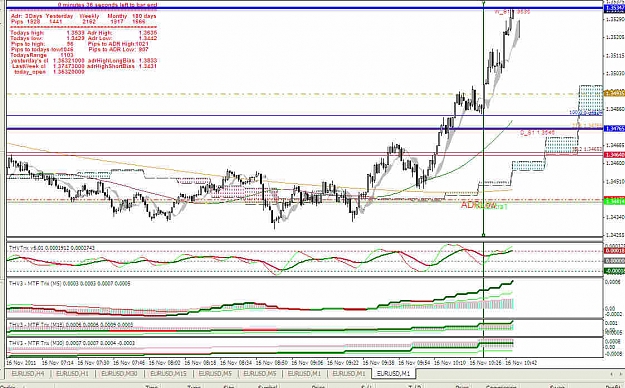Click the green 1.3441 price axis label
The width and height of the screenshot is (625, 388).
coord(614,201)
